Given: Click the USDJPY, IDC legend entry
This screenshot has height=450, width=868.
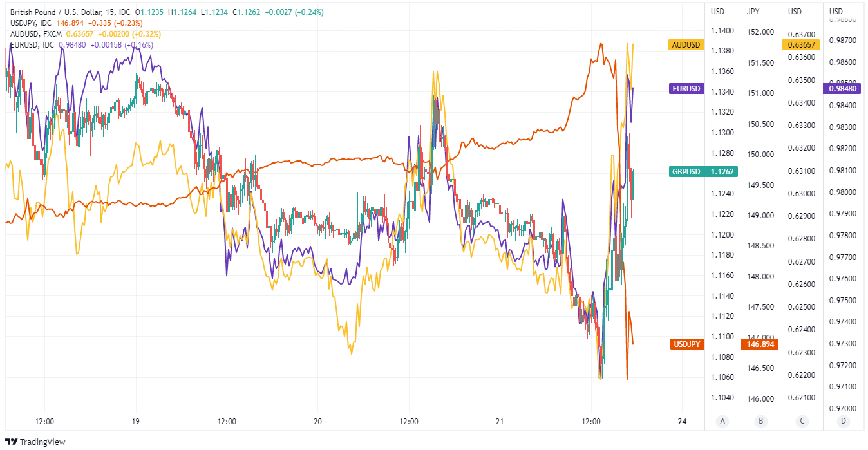Looking at the screenshot, I should (31, 23).
